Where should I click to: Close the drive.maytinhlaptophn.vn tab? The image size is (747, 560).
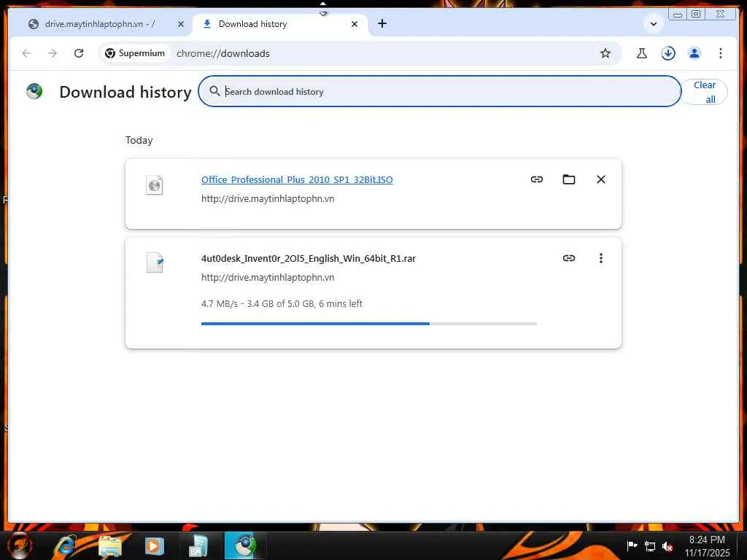(181, 24)
